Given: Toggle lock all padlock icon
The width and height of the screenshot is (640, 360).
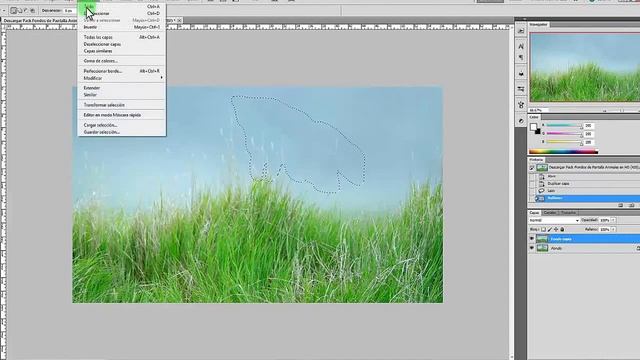Looking at the screenshot, I should (562, 229).
